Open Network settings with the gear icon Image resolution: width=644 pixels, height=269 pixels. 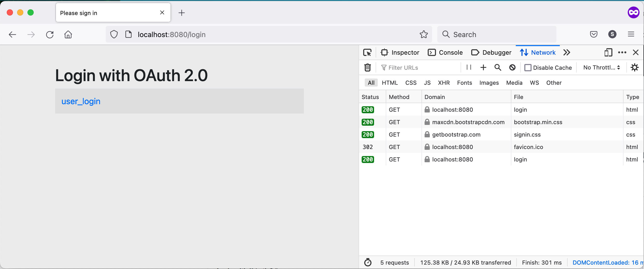point(634,67)
